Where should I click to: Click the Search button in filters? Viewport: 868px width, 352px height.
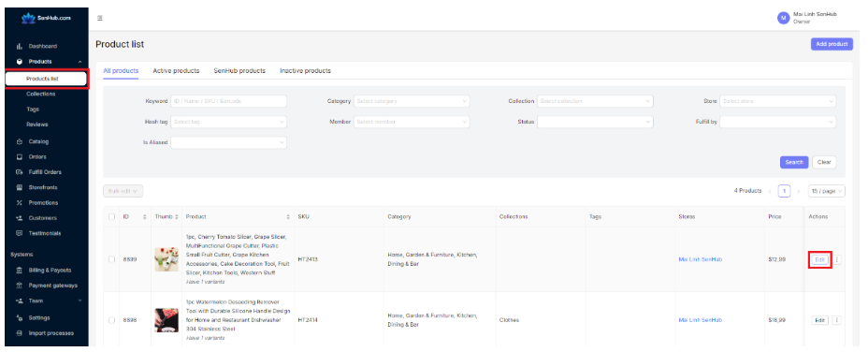pos(794,162)
